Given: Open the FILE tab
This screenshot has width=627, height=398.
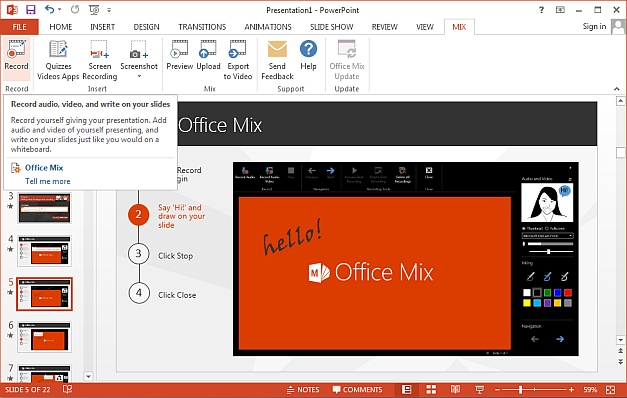Looking at the screenshot, I should point(19,27).
